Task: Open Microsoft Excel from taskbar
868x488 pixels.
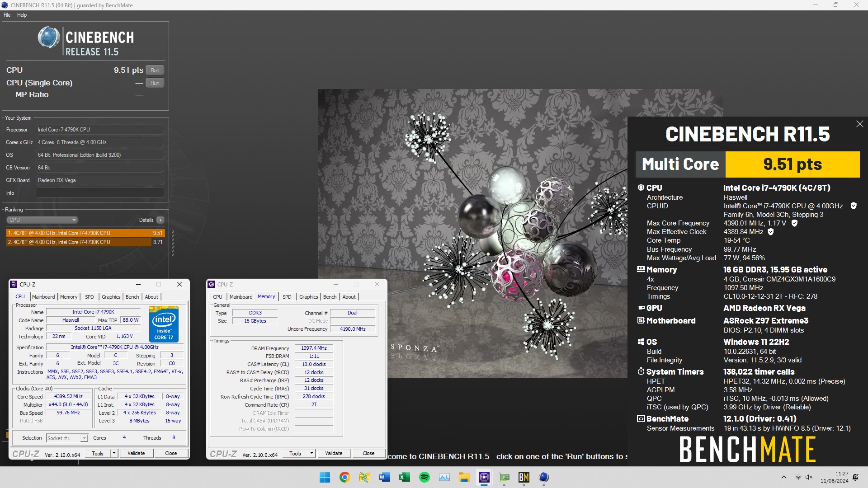Action: [x=404, y=477]
